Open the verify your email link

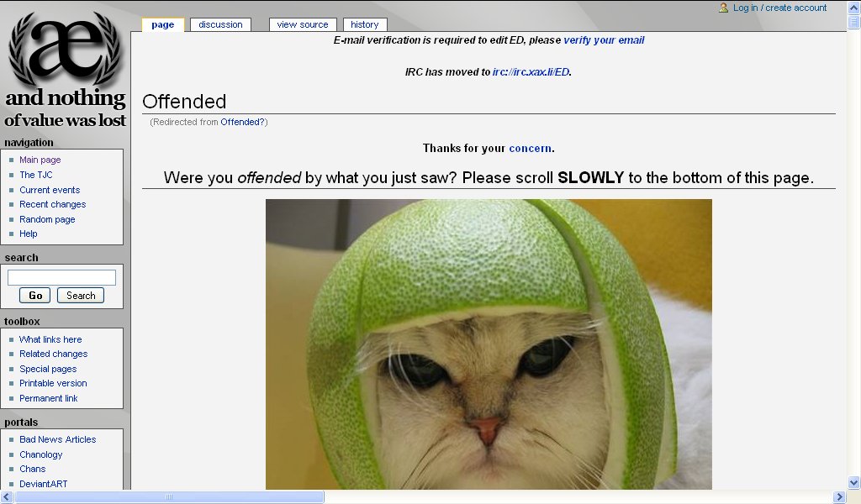[604, 40]
